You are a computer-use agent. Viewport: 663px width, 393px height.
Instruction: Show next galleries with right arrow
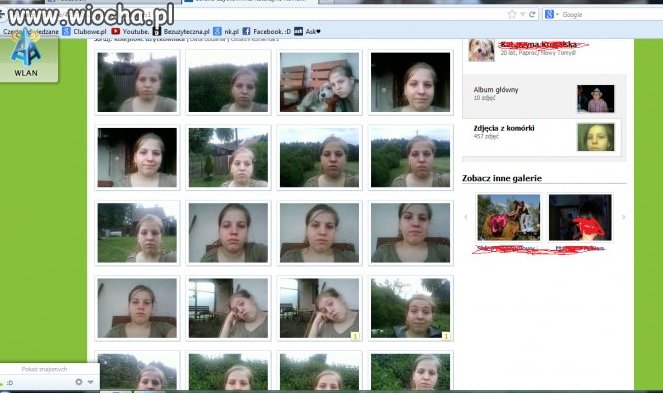tap(623, 217)
